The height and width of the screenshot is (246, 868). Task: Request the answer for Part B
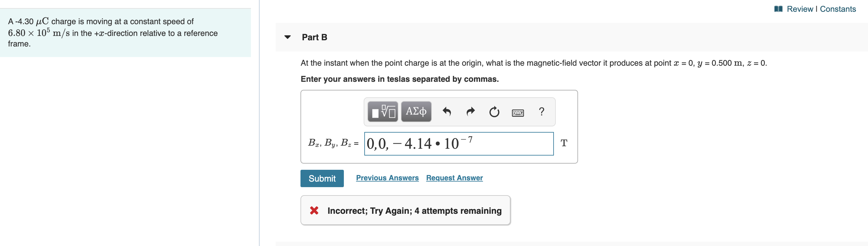point(454,178)
